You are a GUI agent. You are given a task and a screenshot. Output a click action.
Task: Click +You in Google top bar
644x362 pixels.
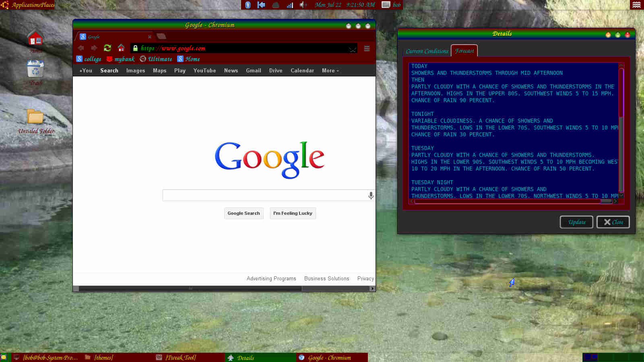[x=86, y=70]
